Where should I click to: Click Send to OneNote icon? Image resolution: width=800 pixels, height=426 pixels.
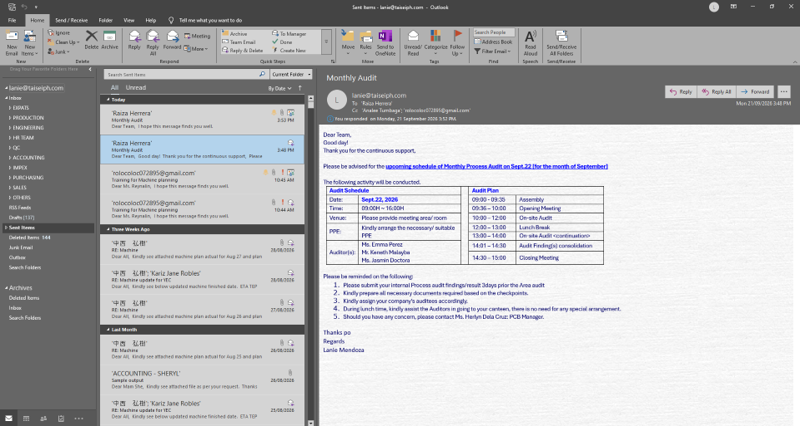[385, 43]
